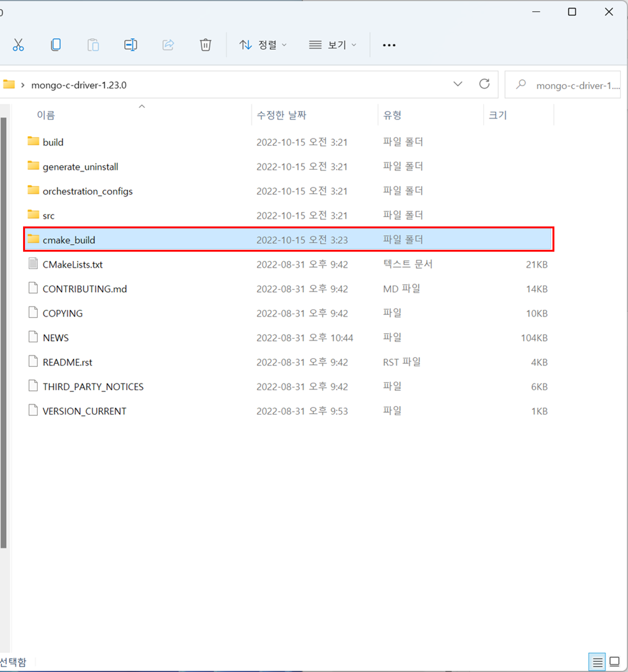This screenshot has width=628, height=672.
Task: Expand the address bar history chevron
Action: 458,84
